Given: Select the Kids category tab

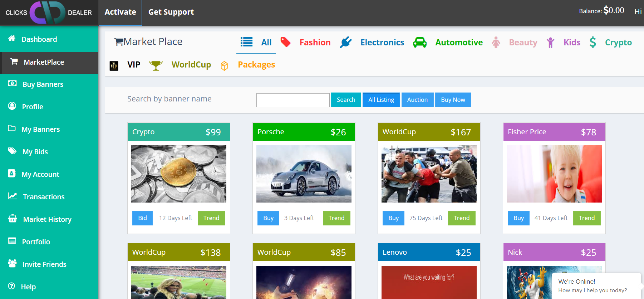Looking at the screenshot, I should (x=572, y=43).
